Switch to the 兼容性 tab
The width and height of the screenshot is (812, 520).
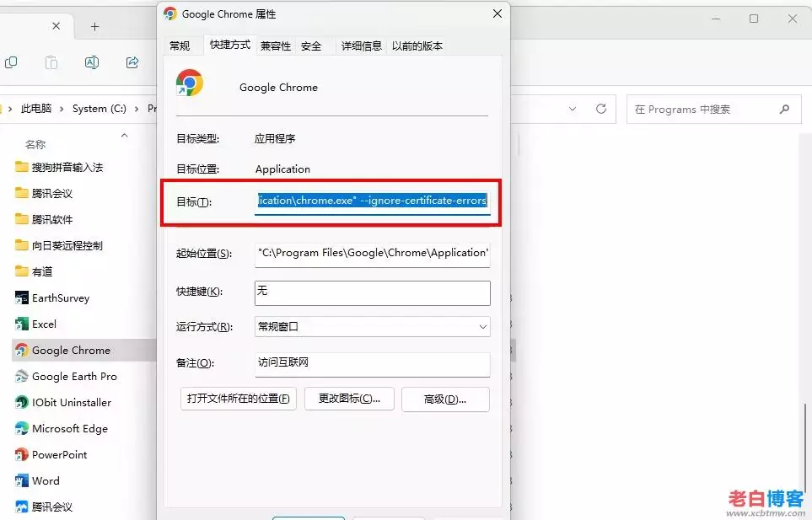274,46
